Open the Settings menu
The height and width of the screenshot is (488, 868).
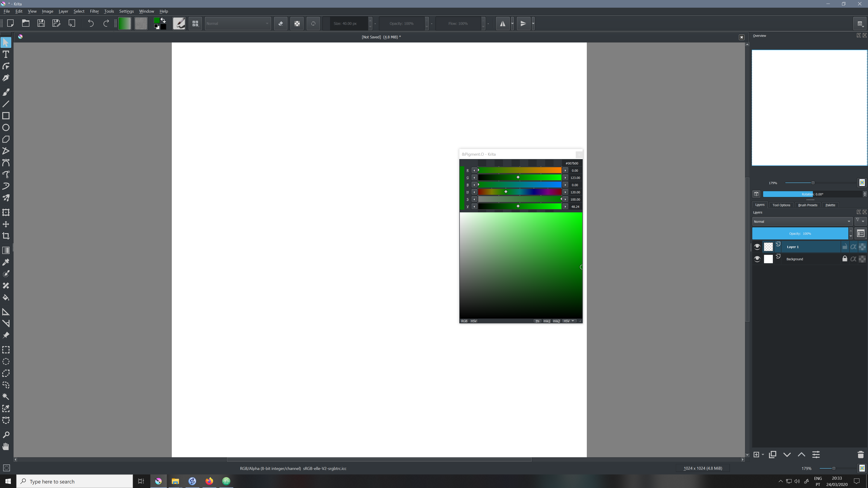126,11
